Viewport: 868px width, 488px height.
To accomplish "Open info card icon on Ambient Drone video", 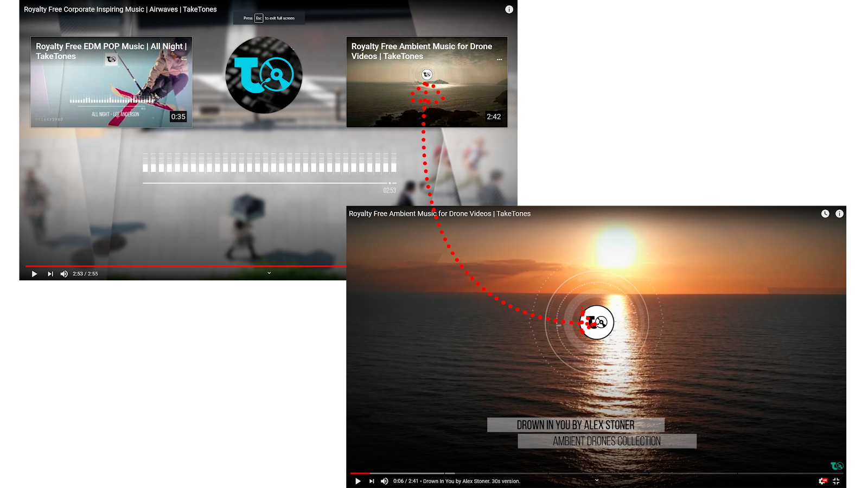I will pyautogui.click(x=839, y=214).
